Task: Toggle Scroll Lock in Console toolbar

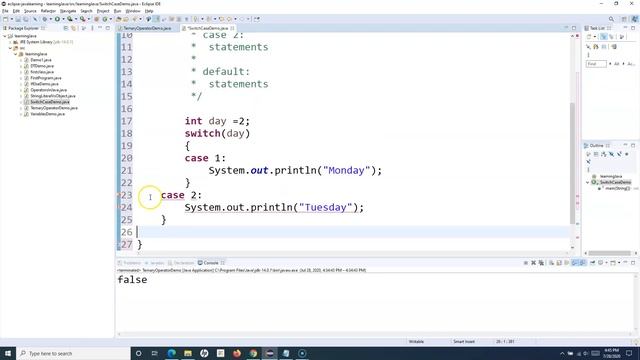Action: click(x=559, y=263)
